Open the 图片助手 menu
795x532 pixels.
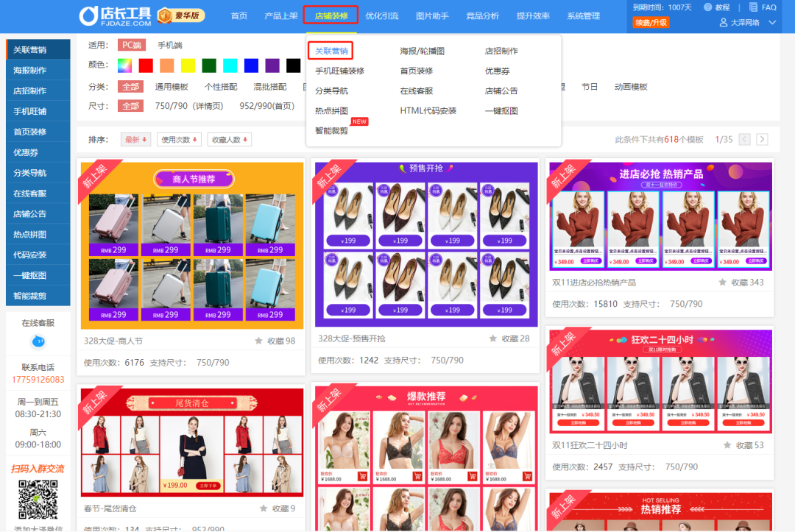432,15
